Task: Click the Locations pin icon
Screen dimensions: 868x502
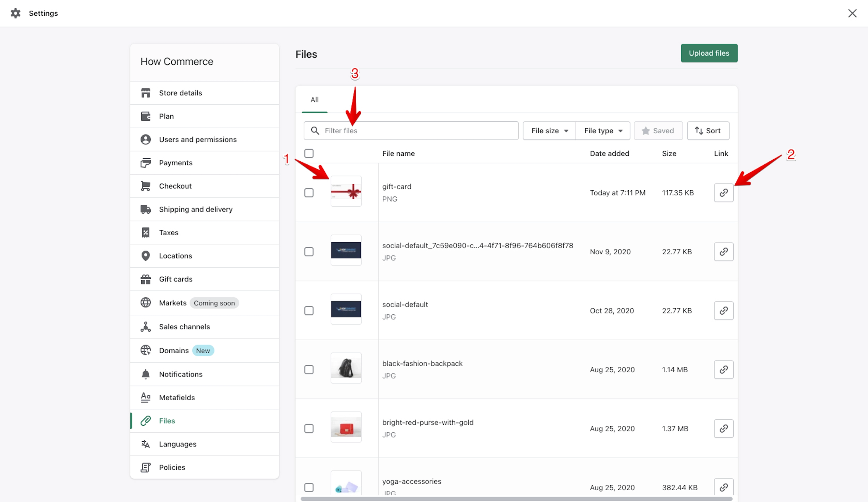Action: 146,256
